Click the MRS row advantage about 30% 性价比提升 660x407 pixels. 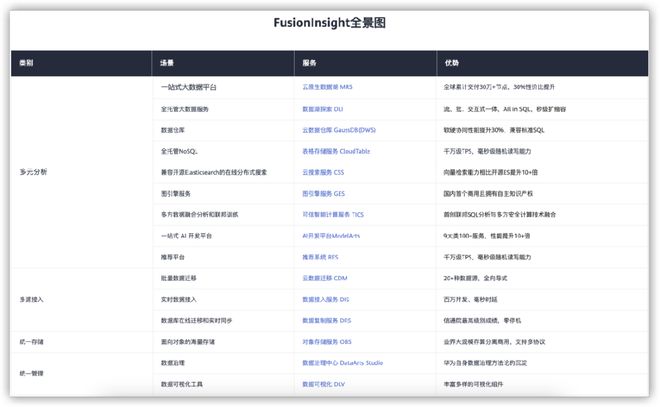499,87
